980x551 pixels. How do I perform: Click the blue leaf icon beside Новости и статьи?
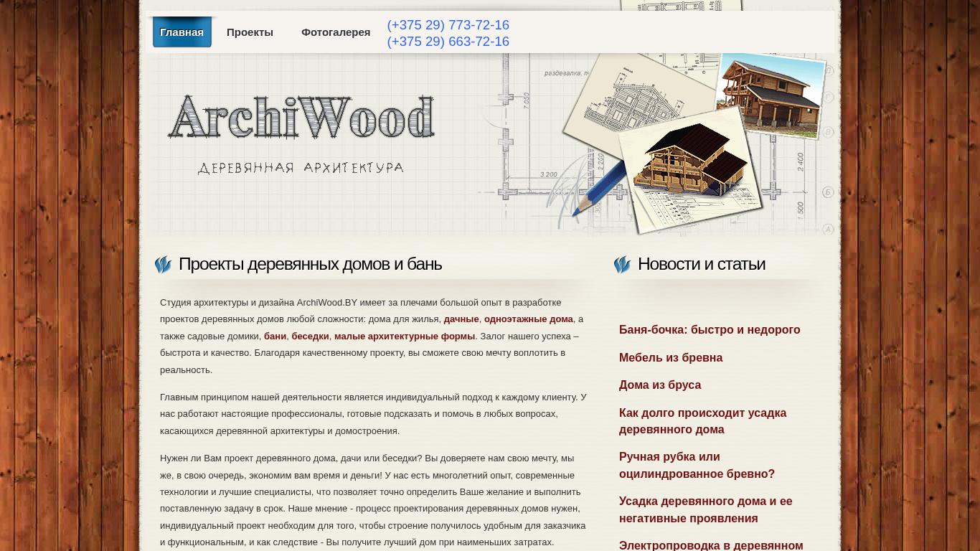622,265
